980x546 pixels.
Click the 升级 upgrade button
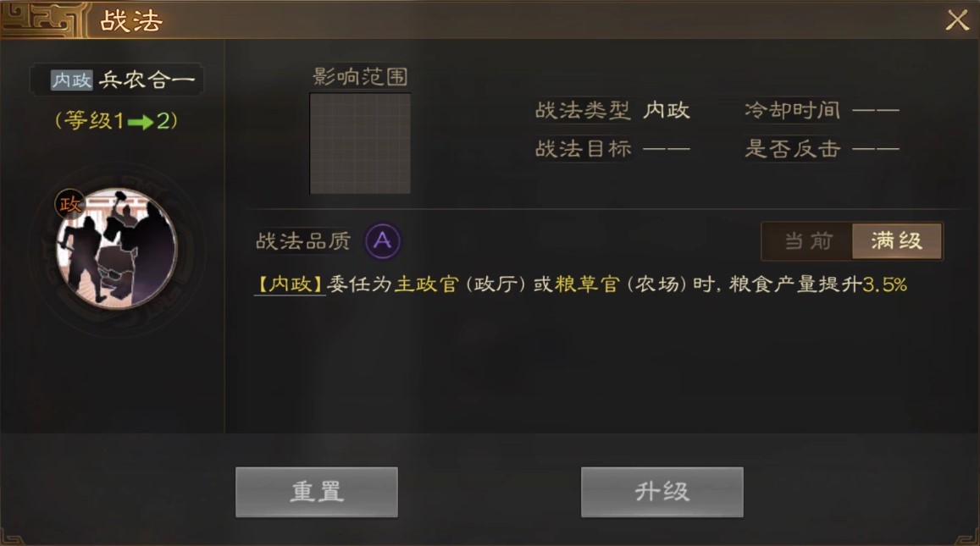(662, 493)
